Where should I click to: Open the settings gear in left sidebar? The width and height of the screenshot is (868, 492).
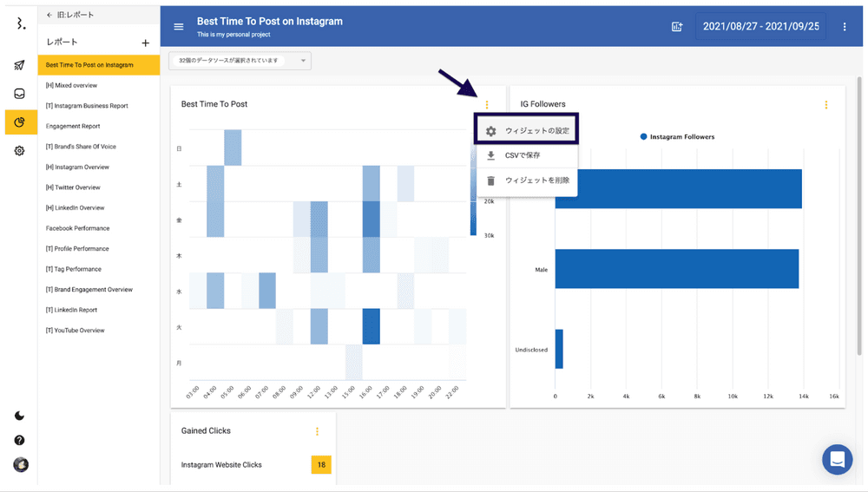click(20, 151)
